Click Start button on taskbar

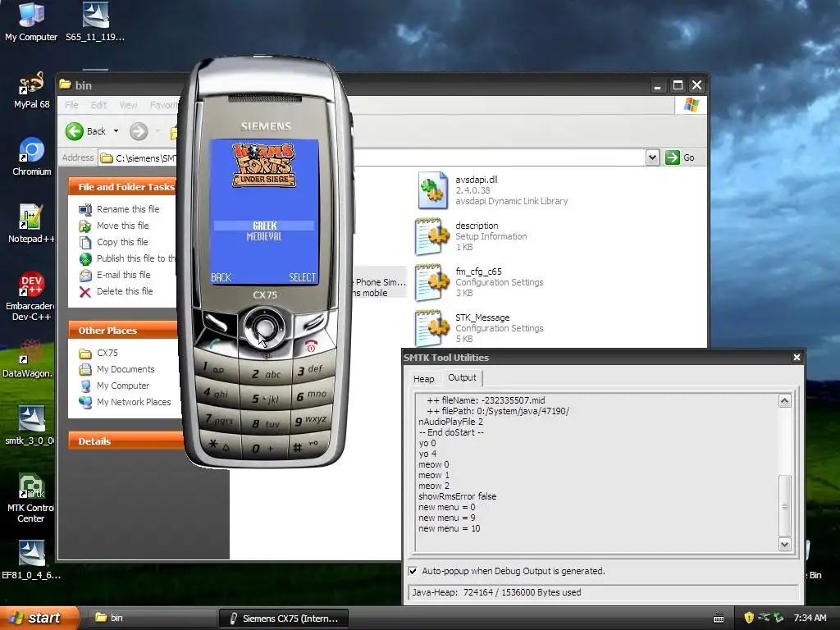pyautogui.click(x=39, y=618)
